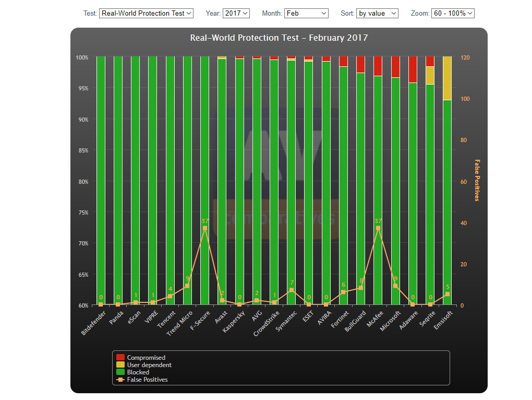This screenshot has width=532, height=400.
Task: Click the Kaspersky green blocked bar
Action: (239, 182)
